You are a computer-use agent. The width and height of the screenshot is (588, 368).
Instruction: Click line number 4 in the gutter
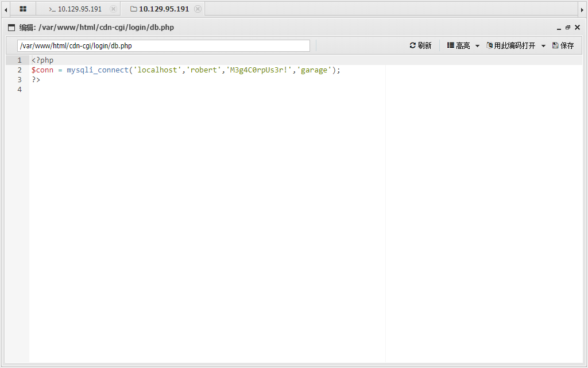click(x=20, y=89)
